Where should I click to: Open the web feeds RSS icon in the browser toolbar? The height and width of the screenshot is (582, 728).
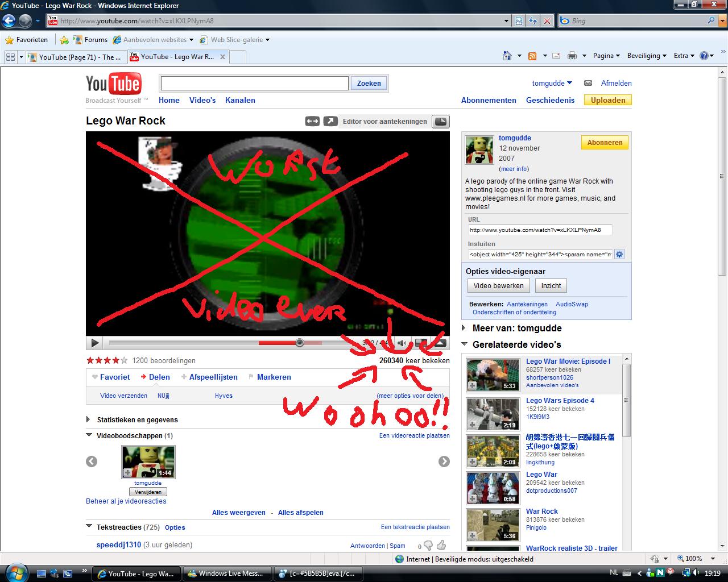pyautogui.click(x=532, y=55)
